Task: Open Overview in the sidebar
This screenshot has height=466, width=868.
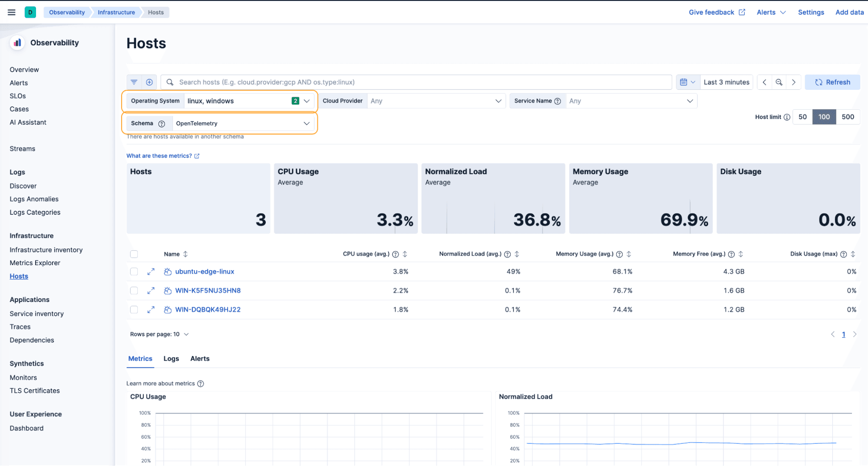Action: click(x=24, y=69)
